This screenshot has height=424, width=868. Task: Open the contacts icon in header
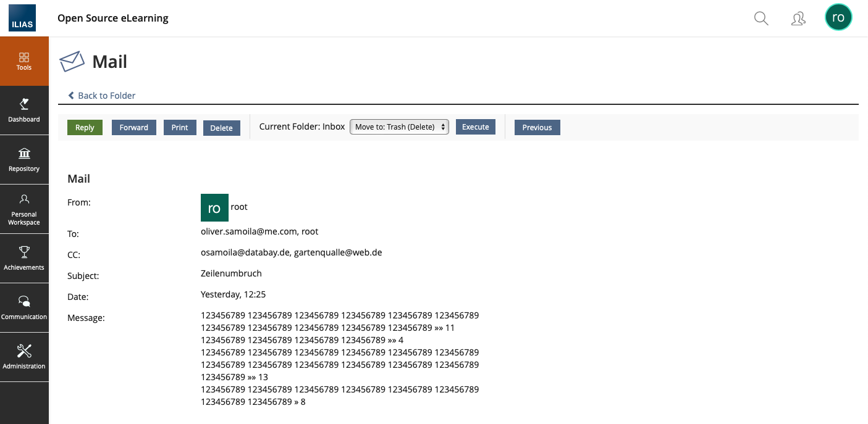[x=798, y=19]
